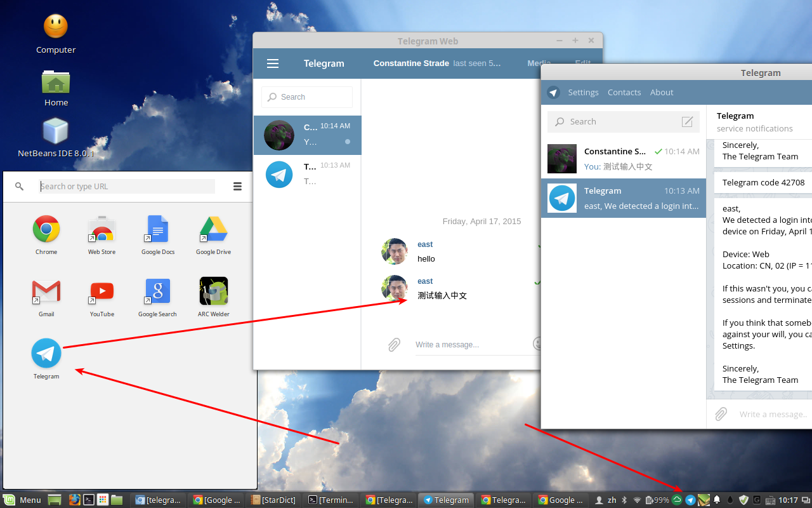Click the Telegram title in the Web header
Image resolution: width=812 pixels, height=508 pixels.
point(324,63)
